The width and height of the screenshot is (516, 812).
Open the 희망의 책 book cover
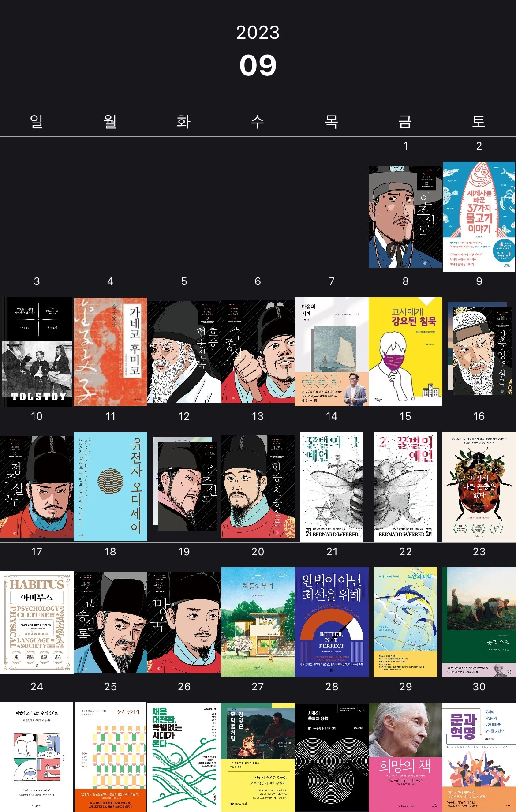(405, 757)
